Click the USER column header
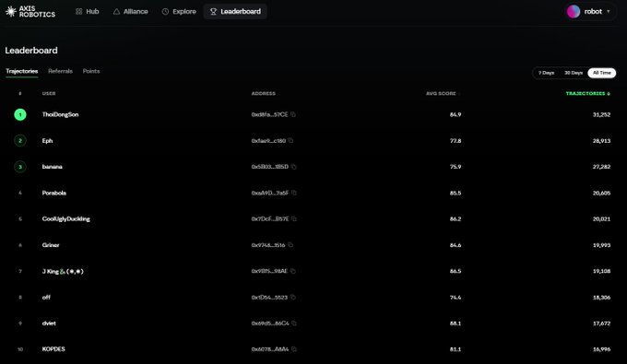 pyautogui.click(x=49, y=93)
